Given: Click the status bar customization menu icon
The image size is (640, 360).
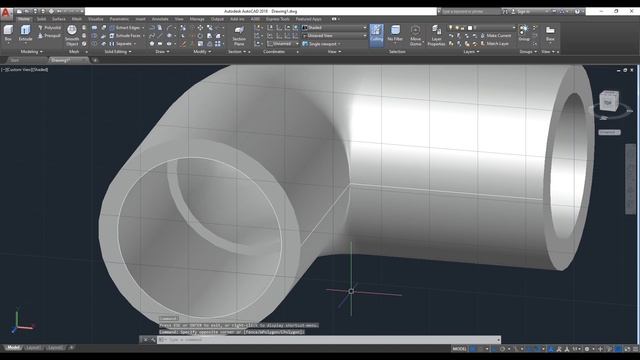Looking at the screenshot, I should tap(635, 349).
